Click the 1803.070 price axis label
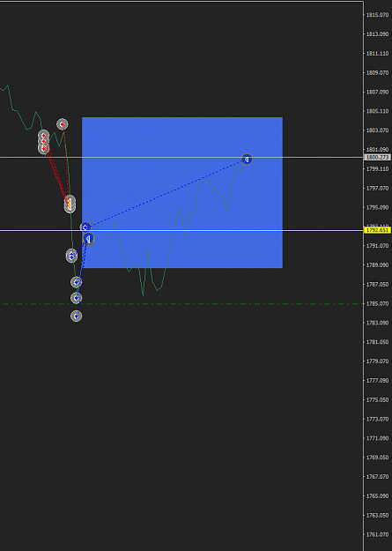 [378, 130]
